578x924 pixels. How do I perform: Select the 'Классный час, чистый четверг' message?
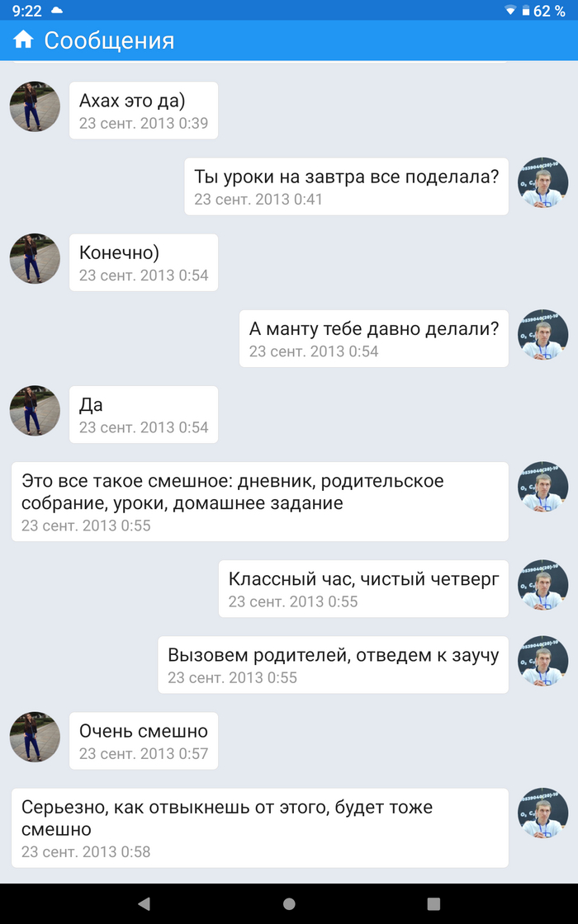click(x=363, y=589)
